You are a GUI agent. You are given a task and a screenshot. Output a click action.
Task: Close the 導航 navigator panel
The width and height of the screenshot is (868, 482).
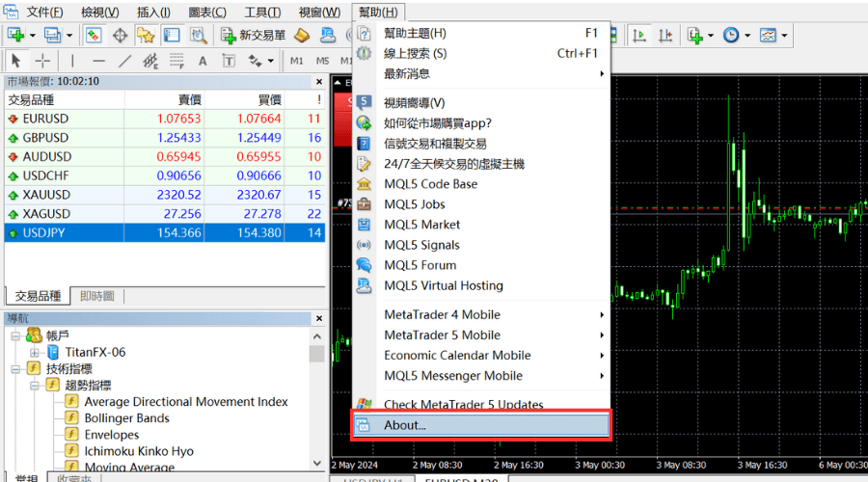316,318
